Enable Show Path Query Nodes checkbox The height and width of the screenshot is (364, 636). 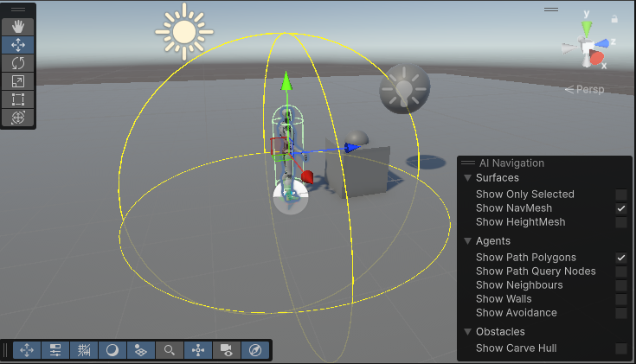pos(621,271)
